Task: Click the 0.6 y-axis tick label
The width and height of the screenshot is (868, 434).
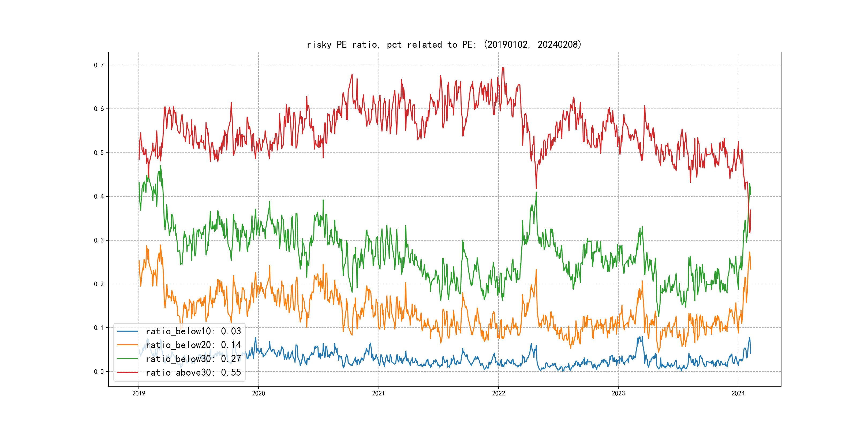Action: pos(99,109)
